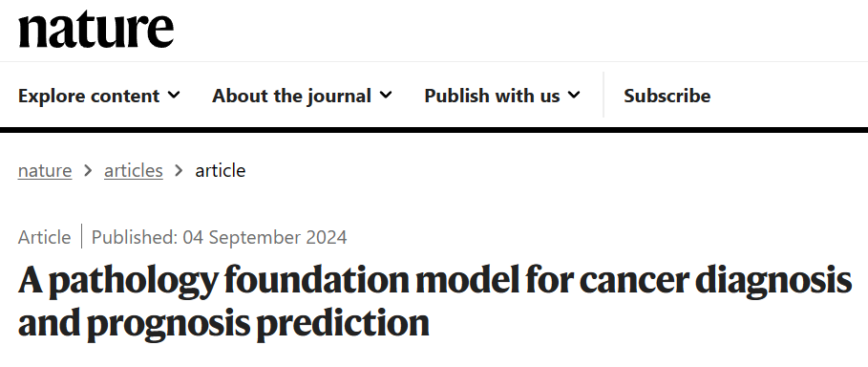The height and width of the screenshot is (367, 868).
Task: Select the current article breadcrumb item
Action: 221,171
